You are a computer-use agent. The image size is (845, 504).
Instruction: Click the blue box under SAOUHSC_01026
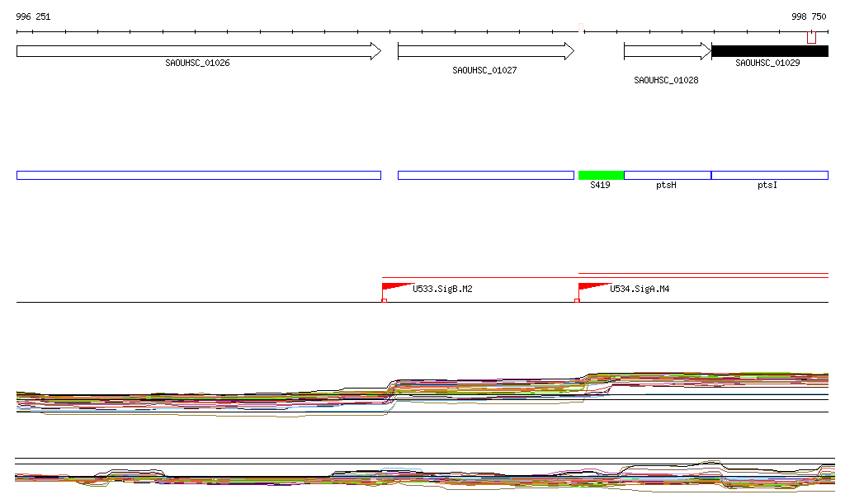pos(199,175)
